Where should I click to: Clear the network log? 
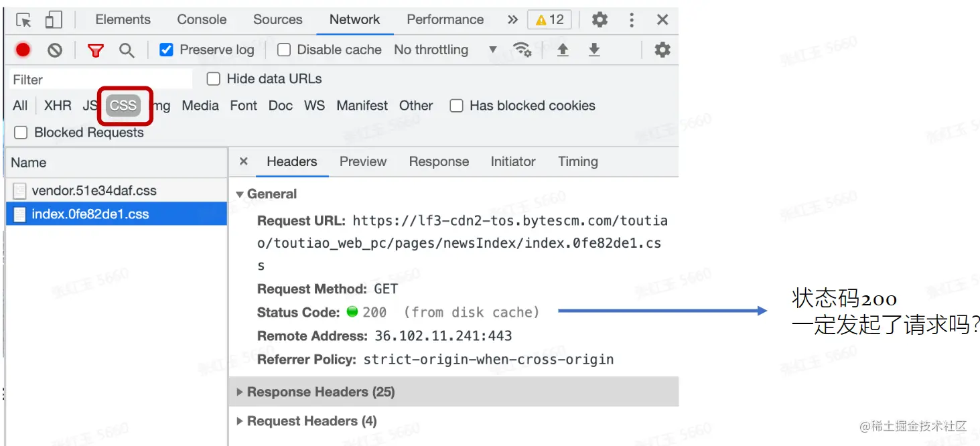tap(55, 50)
